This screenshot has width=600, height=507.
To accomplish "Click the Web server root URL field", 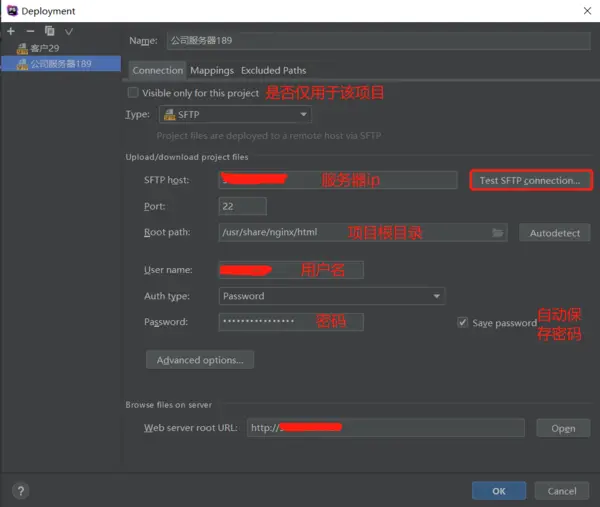I will click(386, 427).
